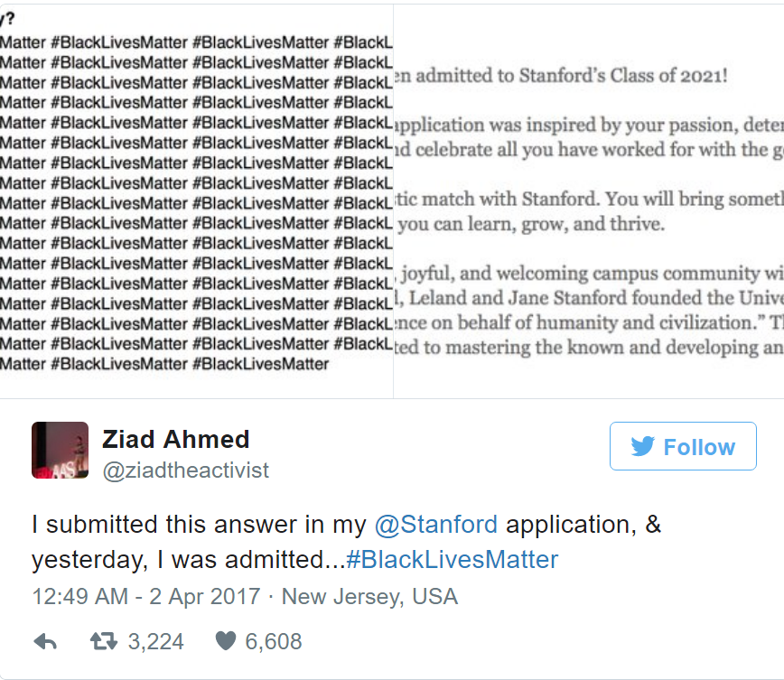Open Ziad Ahmed's profile avatar
784x680 pixels.
60,450
